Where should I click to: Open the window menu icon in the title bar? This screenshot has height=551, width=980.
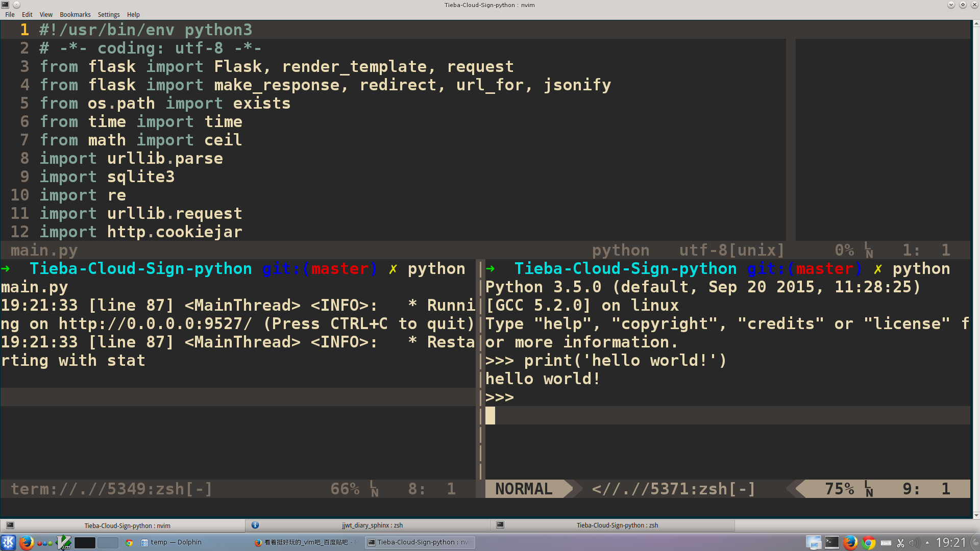[x=5, y=5]
